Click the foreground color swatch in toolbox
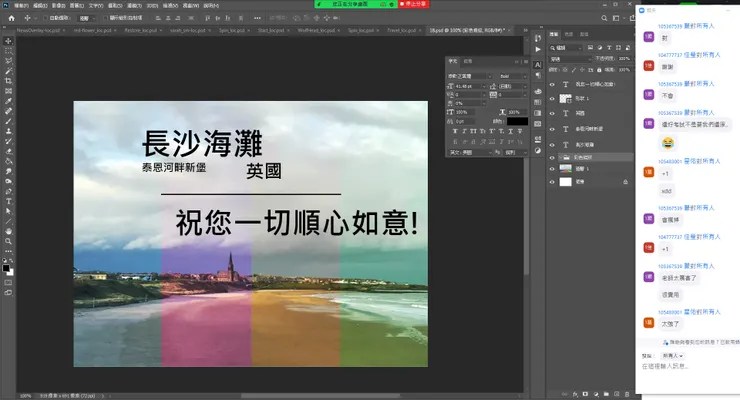Screen dimensions: 740x400 [x=6, y=268]
